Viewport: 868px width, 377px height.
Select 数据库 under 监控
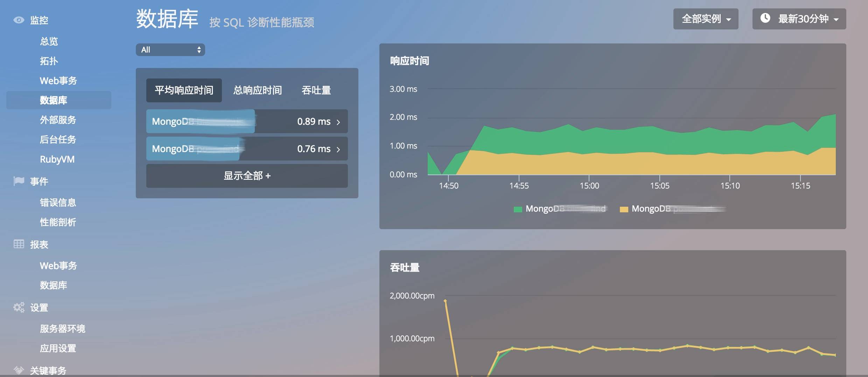pos(59,100)
